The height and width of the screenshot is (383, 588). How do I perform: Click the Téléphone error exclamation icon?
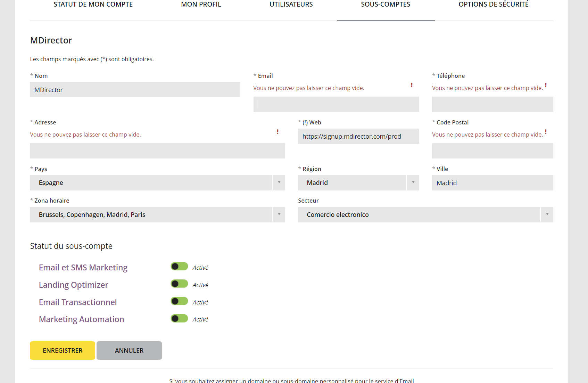tap(546, 85)
